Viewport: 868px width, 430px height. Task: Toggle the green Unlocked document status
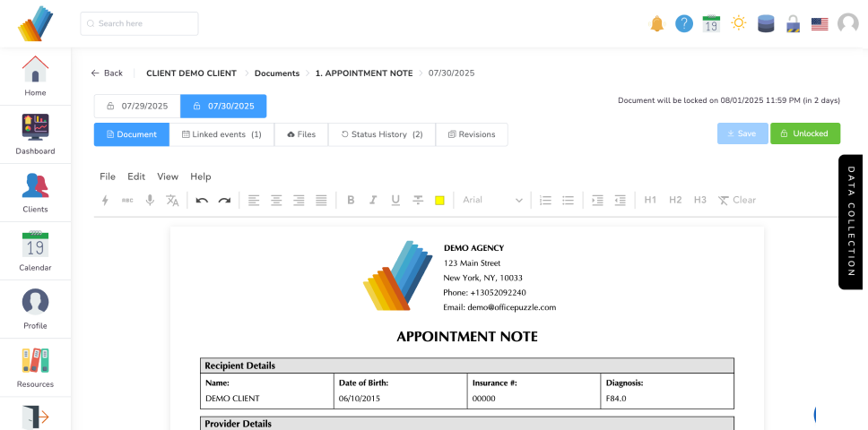click(804, 133)
